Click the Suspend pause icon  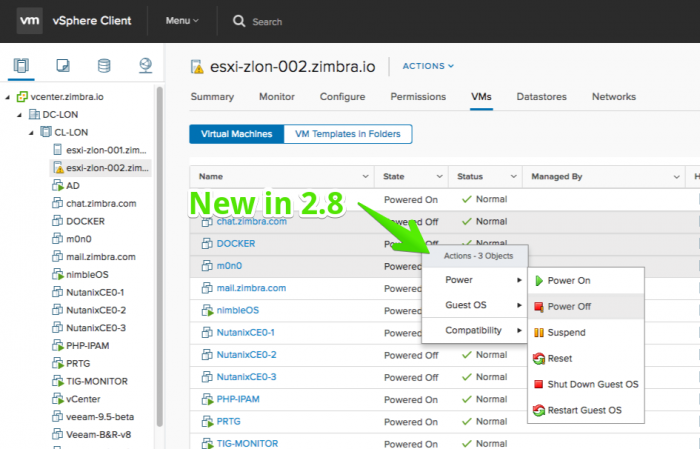point(539,333)
